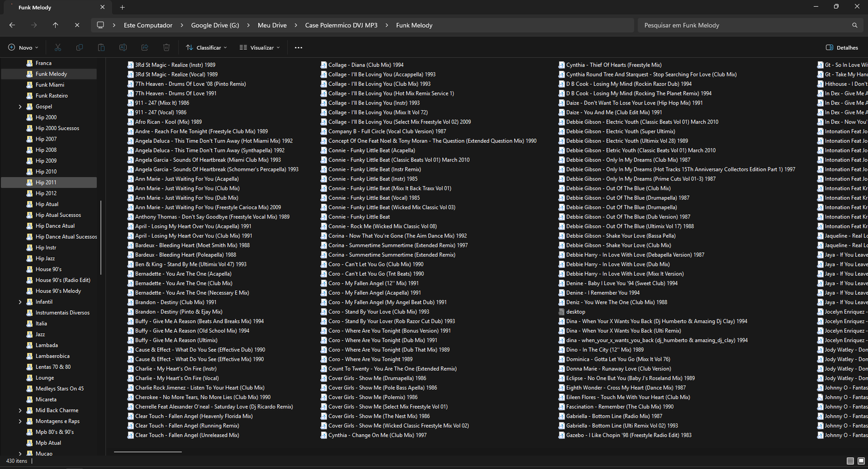Click the Back navigation arrow

tap(12, 25)
